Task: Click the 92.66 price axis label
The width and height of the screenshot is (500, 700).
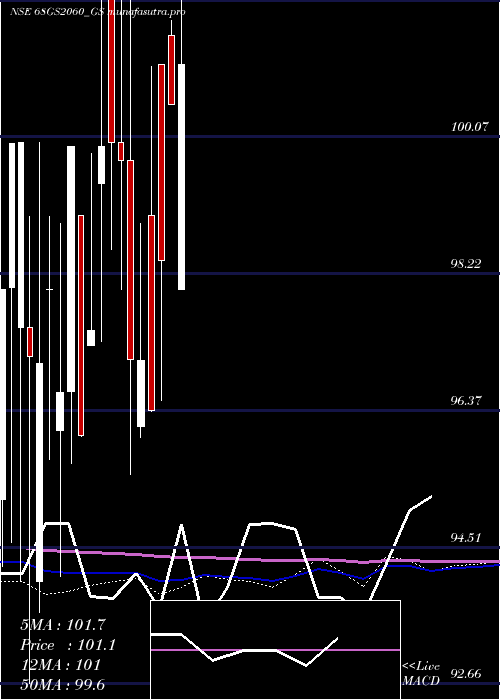Action: click(466, 674)
